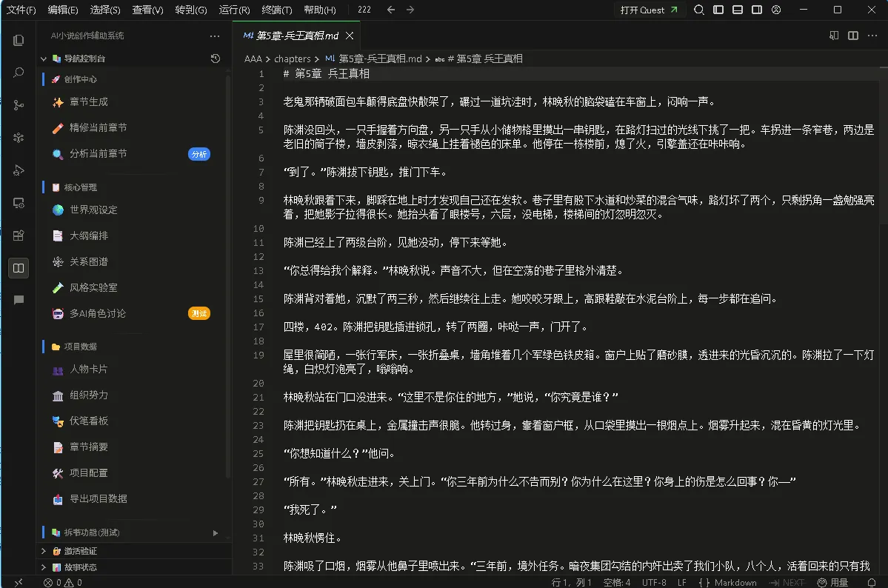The image size is (888, 588).
Task: Click 行 1, 列 1 cursor position
Action: tap(572, 582)
